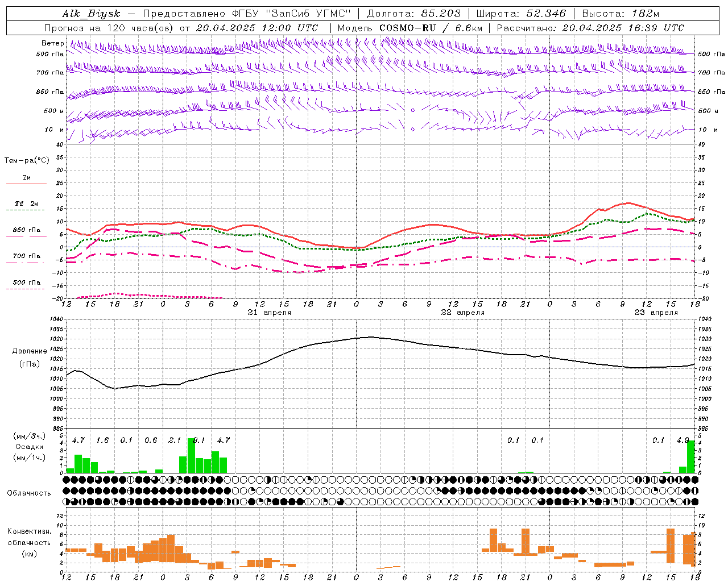728x582 pixels.
Task: Click the 850 гПа temperature legend entry
Action: (27, 230)
